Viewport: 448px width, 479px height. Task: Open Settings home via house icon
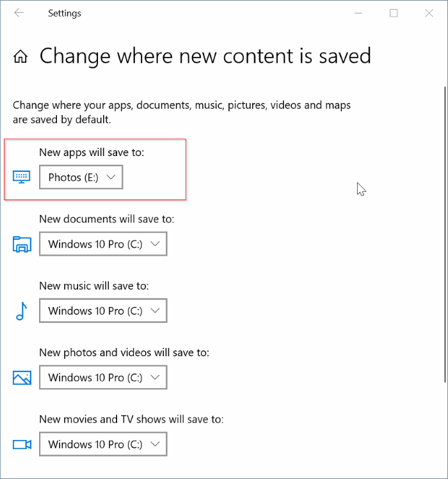point(20,56)
